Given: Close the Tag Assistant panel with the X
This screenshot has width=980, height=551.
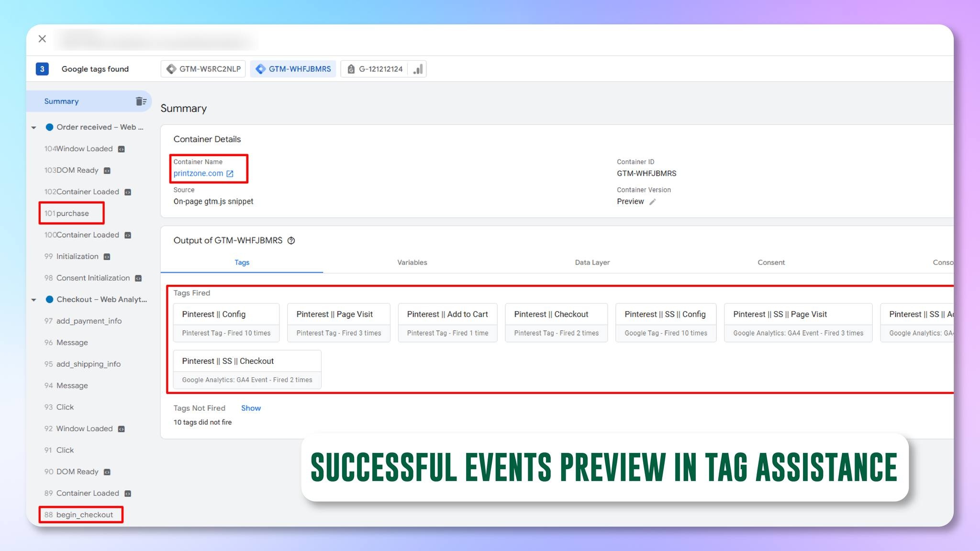Looking at the screenshot, I should [x=42, y=39].
